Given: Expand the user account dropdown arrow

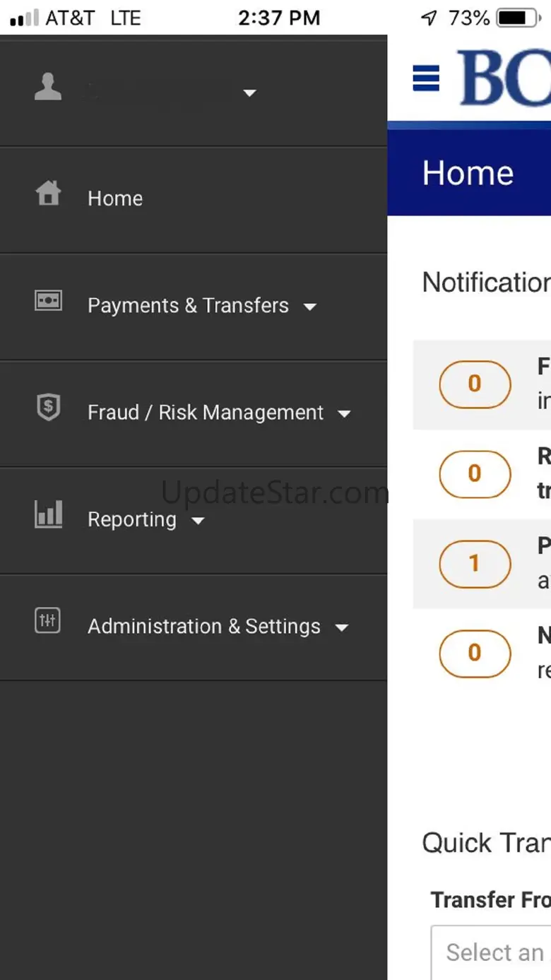Looking at the screenshot, I should [249, 93].
